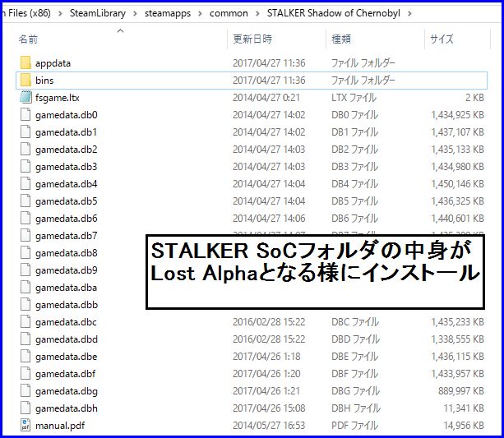Click the 14,956 KB size cell
The width and height of the screenshot is (504, 438).
[464, 426]
